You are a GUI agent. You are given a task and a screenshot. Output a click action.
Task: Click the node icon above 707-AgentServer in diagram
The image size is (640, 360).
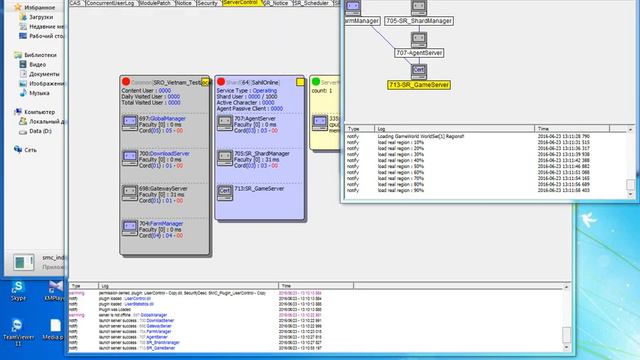click(x=419, y=40)
